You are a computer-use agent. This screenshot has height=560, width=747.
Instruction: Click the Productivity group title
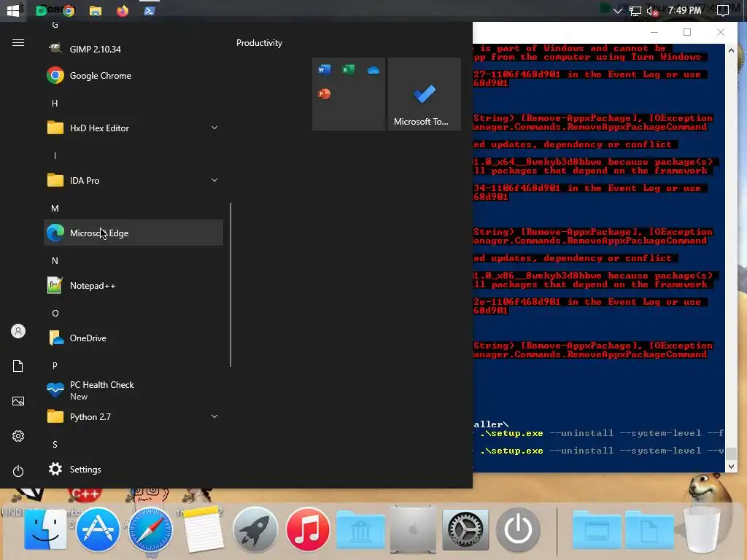pyautogui.click(x=259, y=43)
